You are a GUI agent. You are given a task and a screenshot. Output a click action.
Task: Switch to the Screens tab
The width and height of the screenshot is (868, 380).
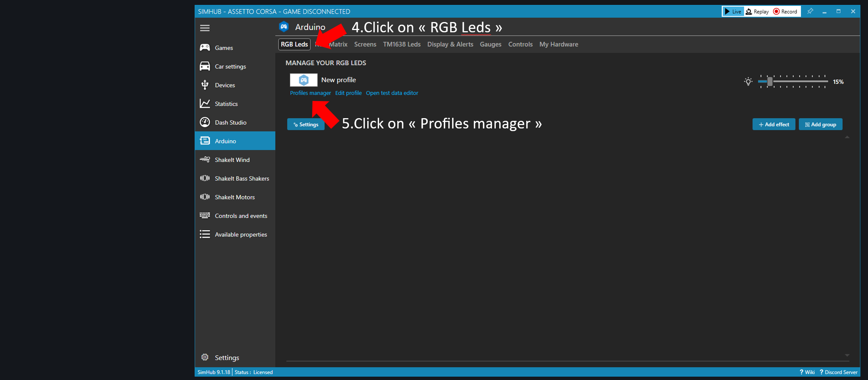pos(365,44)
